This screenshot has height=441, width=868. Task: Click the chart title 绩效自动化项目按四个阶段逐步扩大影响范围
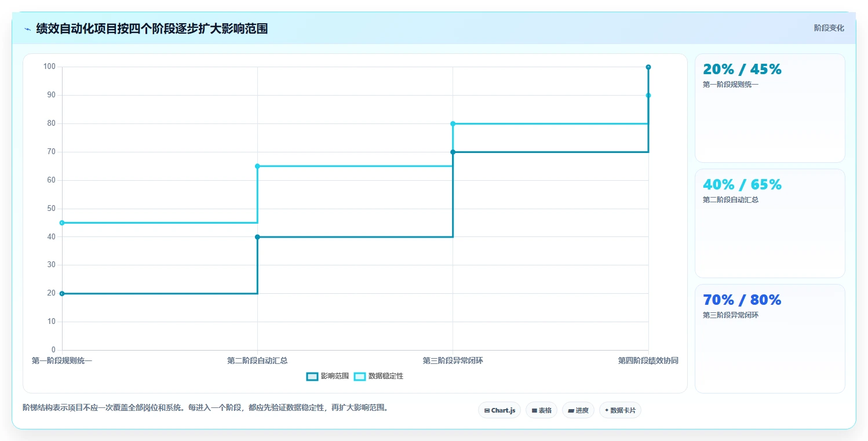pyautogui.click(x=152, y=29)
